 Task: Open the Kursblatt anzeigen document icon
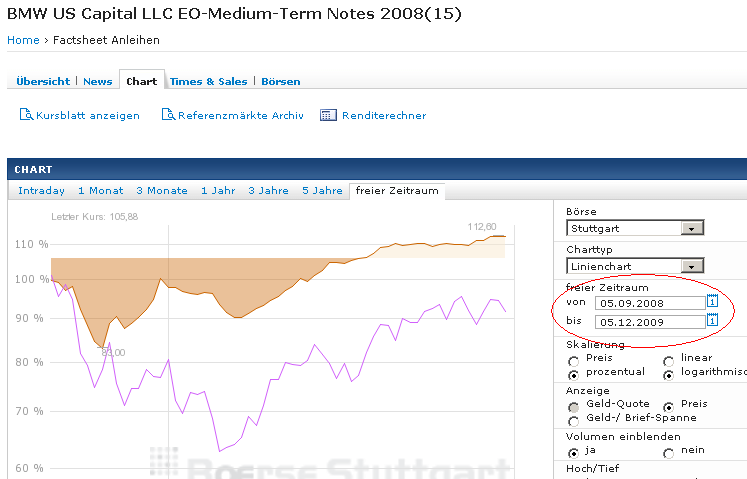pos(27,115)
